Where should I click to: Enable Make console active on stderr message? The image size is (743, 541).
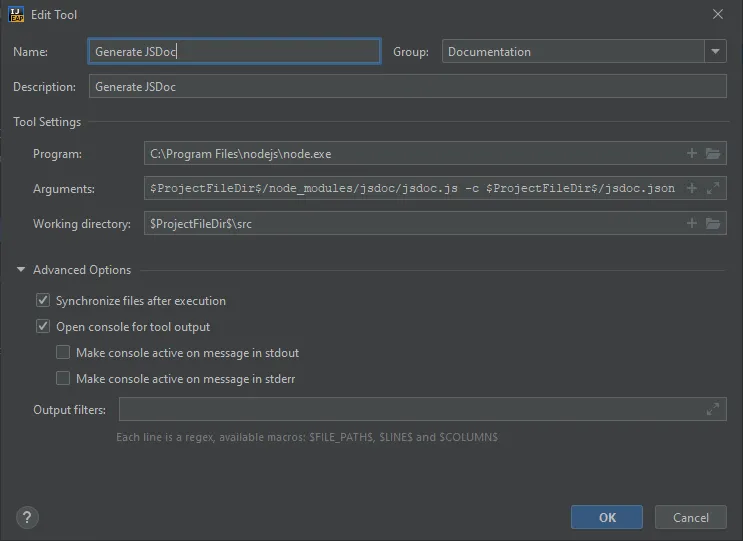click(63, 378)
